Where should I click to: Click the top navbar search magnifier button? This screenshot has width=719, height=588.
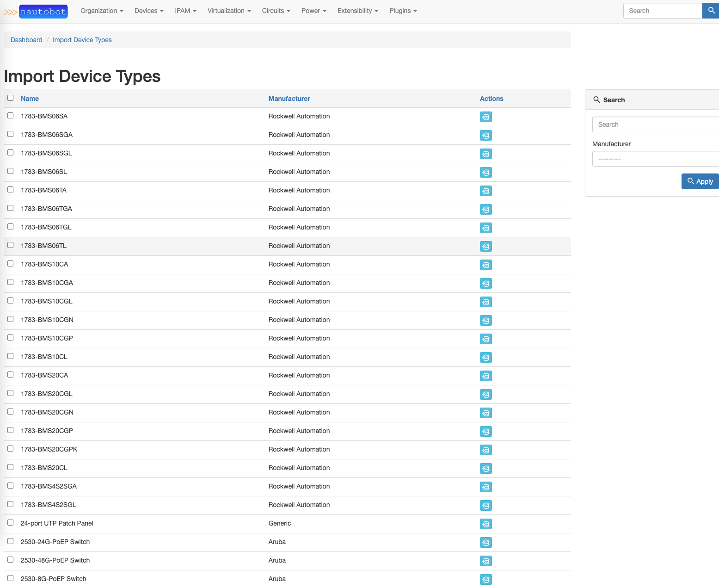point(710,10)
